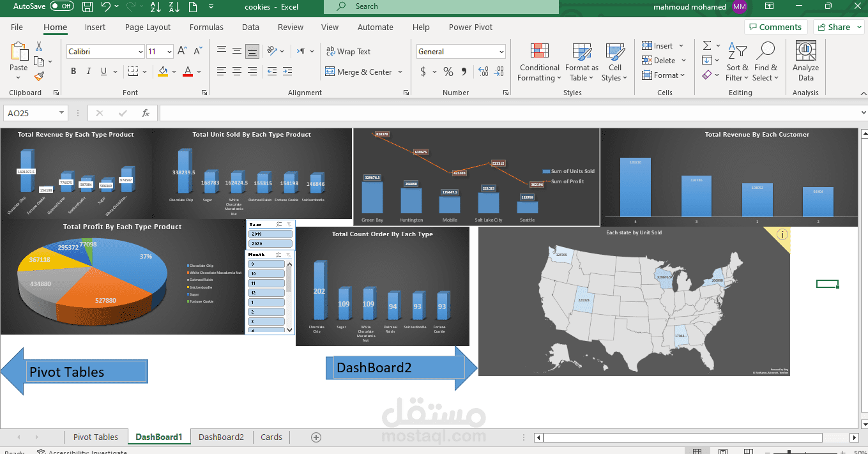This screenshot has height=454, width=868.
Task: Click the Copy icon in Clipboard group
Action: tap(39, 61)
